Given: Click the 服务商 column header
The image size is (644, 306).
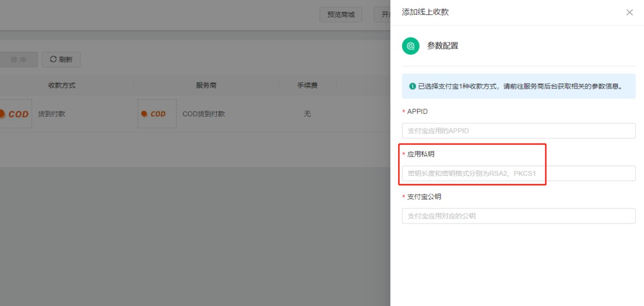Looking at the screenshot, I should [x=206, y=85].
